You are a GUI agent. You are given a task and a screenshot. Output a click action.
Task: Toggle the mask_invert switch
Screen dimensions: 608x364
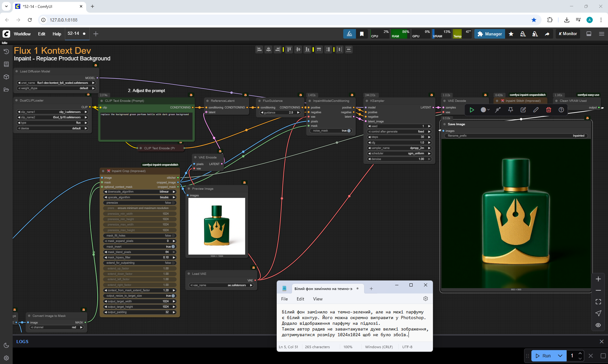tap(173, 247)
